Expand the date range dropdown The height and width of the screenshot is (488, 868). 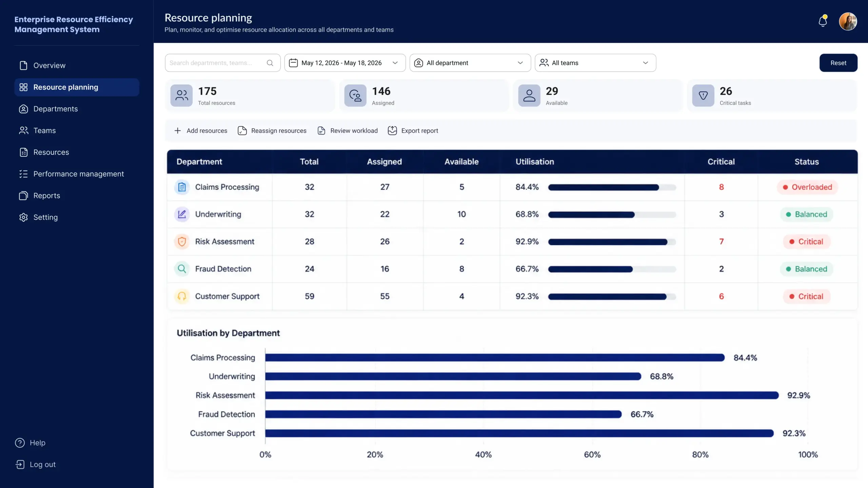click(x=345, y=63)
